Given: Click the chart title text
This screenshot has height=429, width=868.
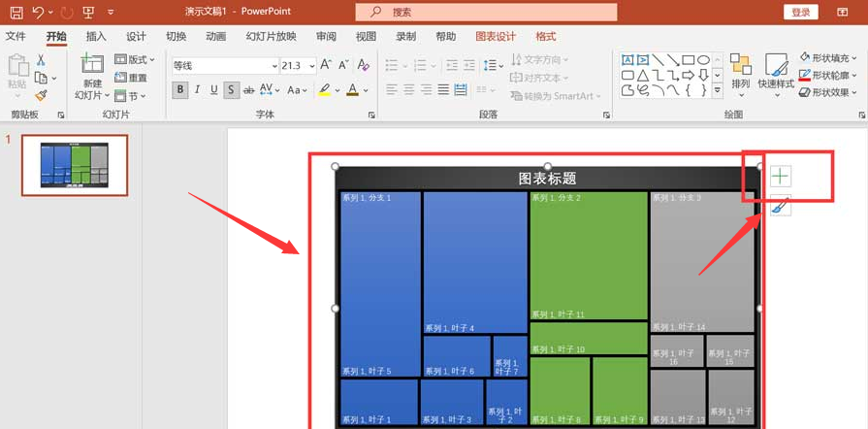Looking at the screenshot, I should [548, 179].
